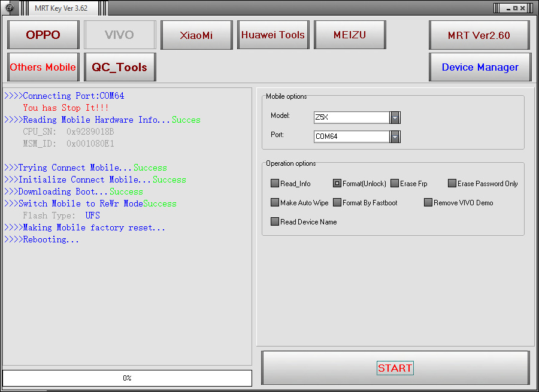
Task: Click the Port field showing COM64
Action: coord(352,136)
